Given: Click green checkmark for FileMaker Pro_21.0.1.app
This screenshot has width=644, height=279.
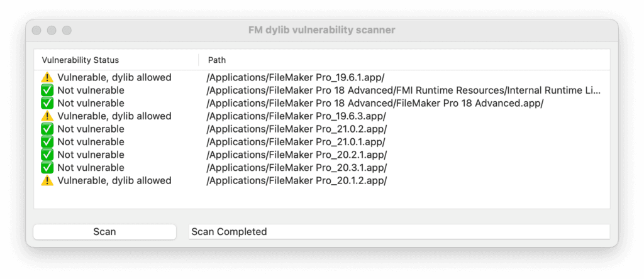Looking at the screenshot, I should tap(47, 142).
